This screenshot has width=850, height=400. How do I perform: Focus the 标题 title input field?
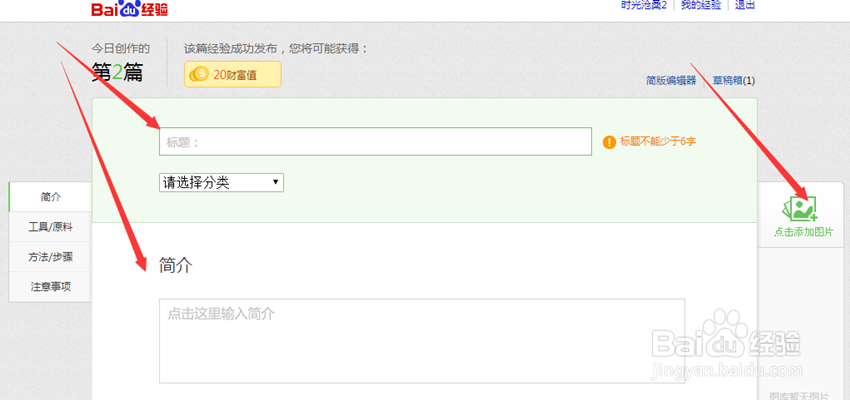coord(375,141)
